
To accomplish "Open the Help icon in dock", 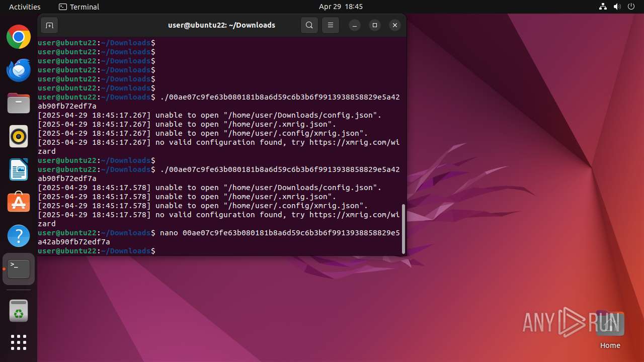I will coord(19,236).
